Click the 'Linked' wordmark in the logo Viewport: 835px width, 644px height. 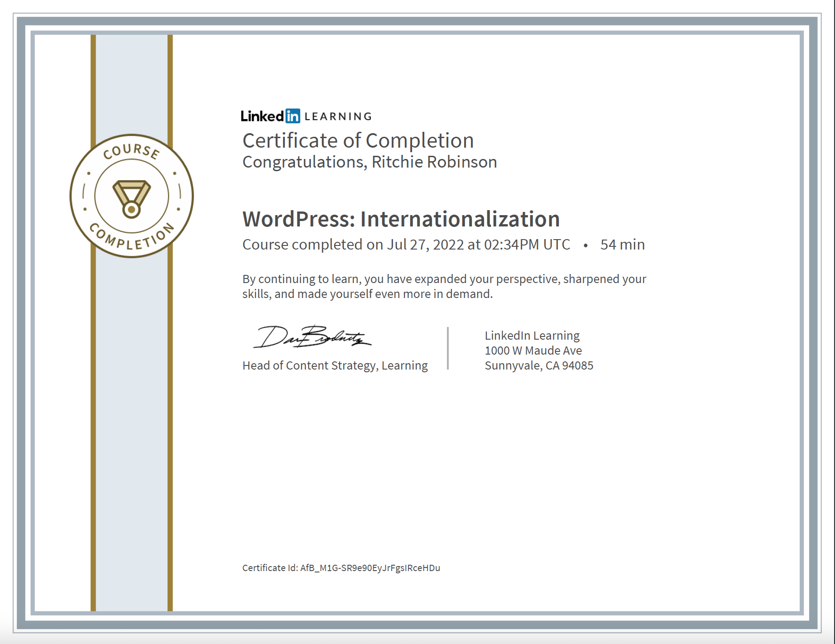pyautogui.click(x=263, y=116)
